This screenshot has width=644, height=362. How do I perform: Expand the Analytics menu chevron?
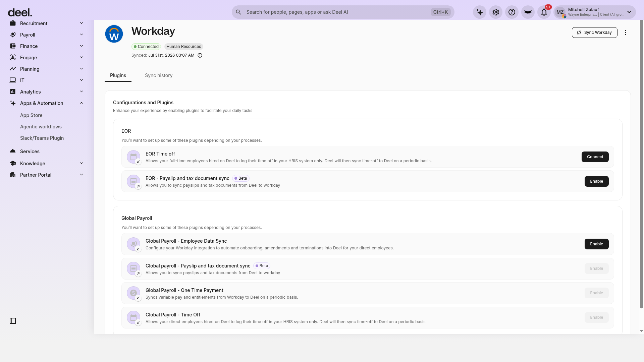(x=82, y=92)
